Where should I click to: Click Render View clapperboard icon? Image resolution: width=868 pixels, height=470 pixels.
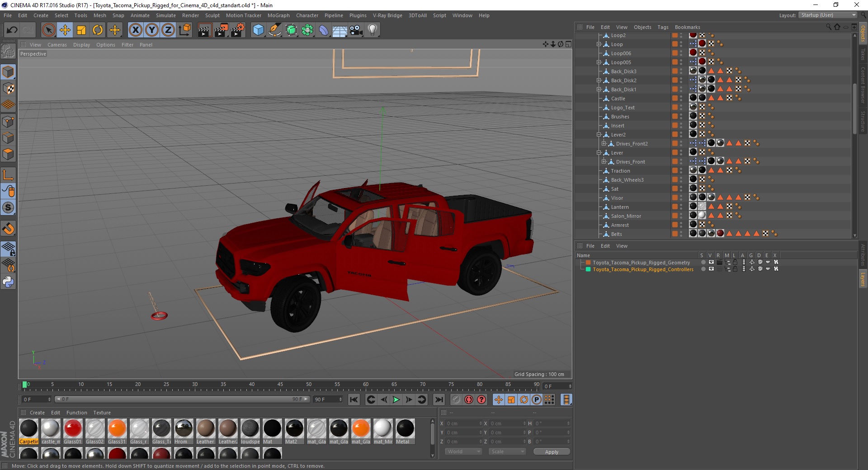[x=204, y=30]
